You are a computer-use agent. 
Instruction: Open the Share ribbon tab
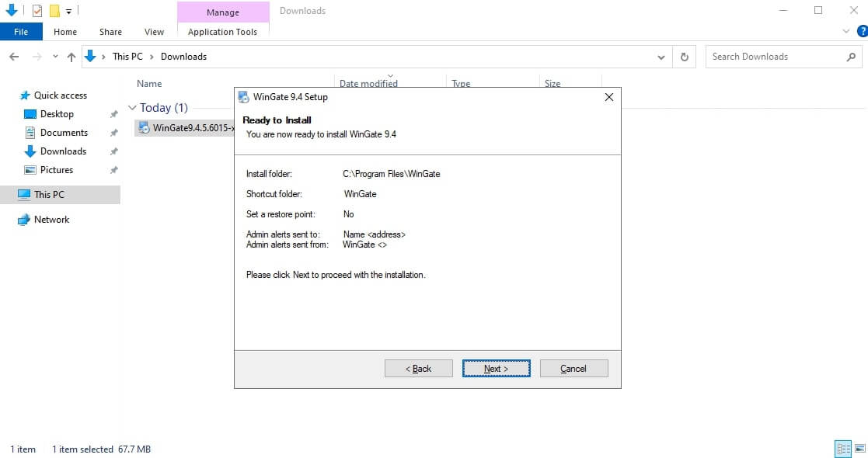pyautogui.click(x=110, y=32)
